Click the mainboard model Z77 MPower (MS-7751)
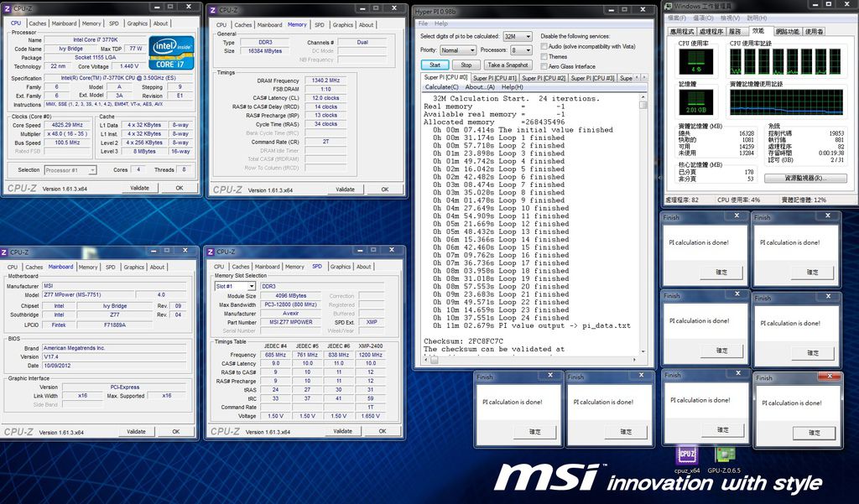The image size is (859, 504). pos(87,294)
